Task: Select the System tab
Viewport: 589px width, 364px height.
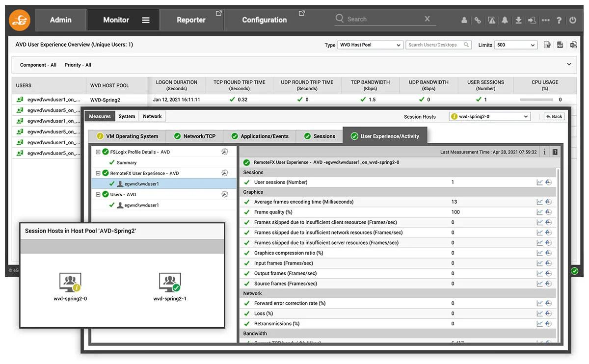Action: pyautogui.click(x=127, y=116)
